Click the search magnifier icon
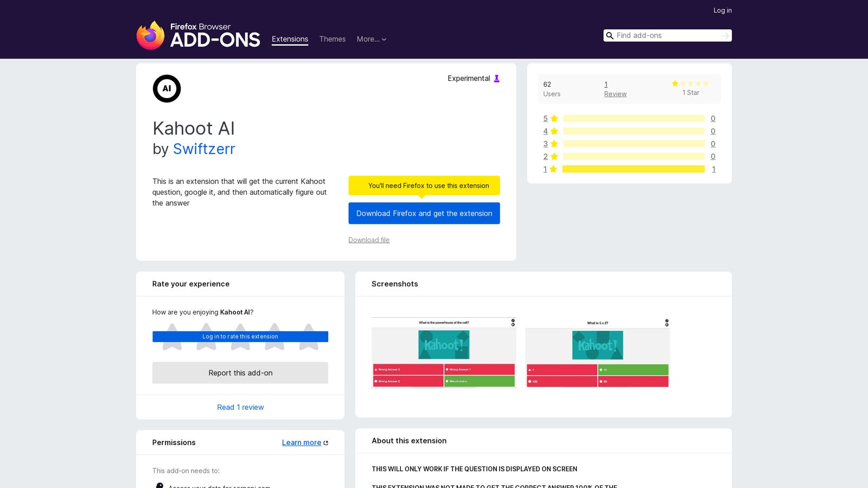Viewport: 868px width, 488px height. coord(610,36)
